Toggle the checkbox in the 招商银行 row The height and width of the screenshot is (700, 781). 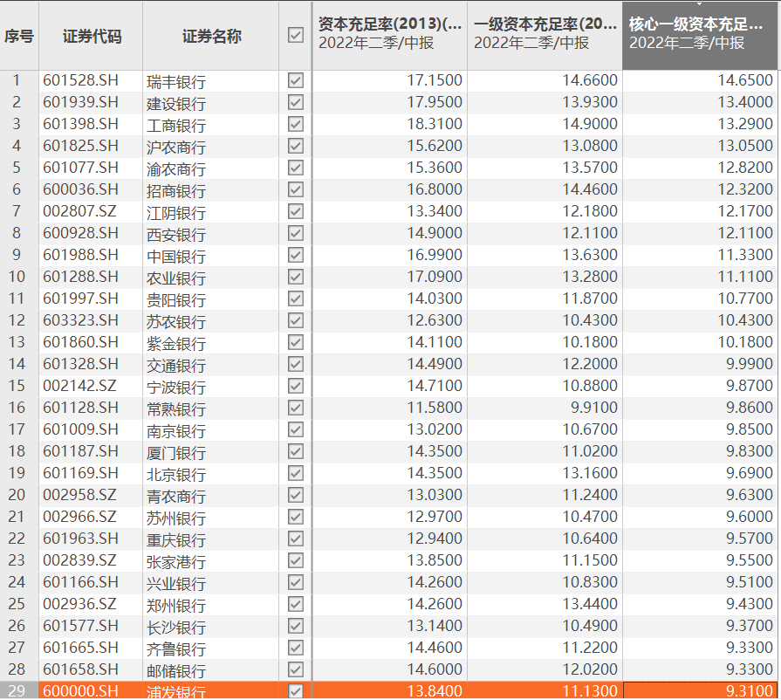pos(295,189)
